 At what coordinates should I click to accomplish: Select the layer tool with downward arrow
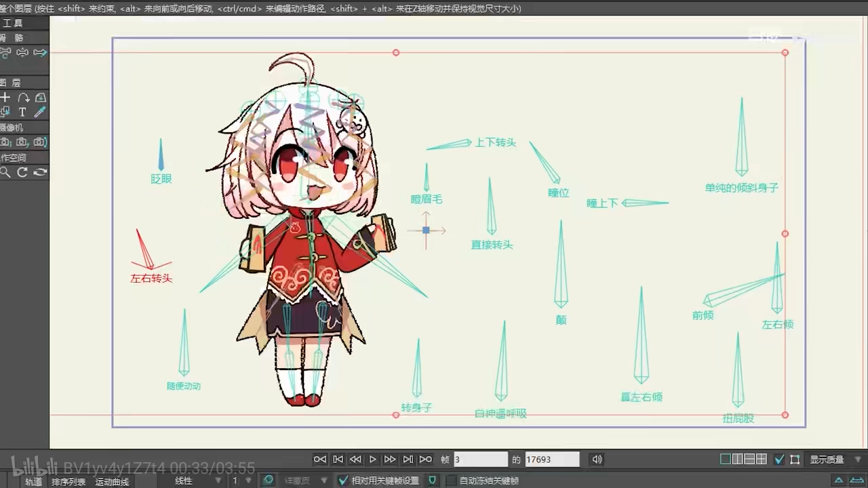[x=40, y=98]
